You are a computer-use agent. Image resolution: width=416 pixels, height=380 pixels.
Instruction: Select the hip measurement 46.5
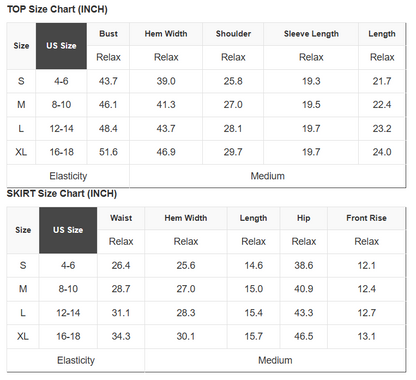point(304,337)
